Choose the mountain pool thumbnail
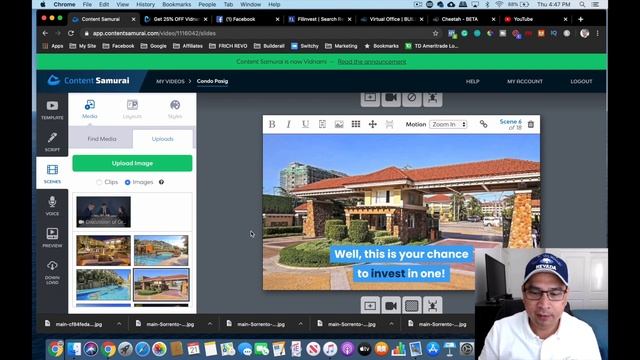The height and width of the screenshot is (360, 640). point(161,250)
